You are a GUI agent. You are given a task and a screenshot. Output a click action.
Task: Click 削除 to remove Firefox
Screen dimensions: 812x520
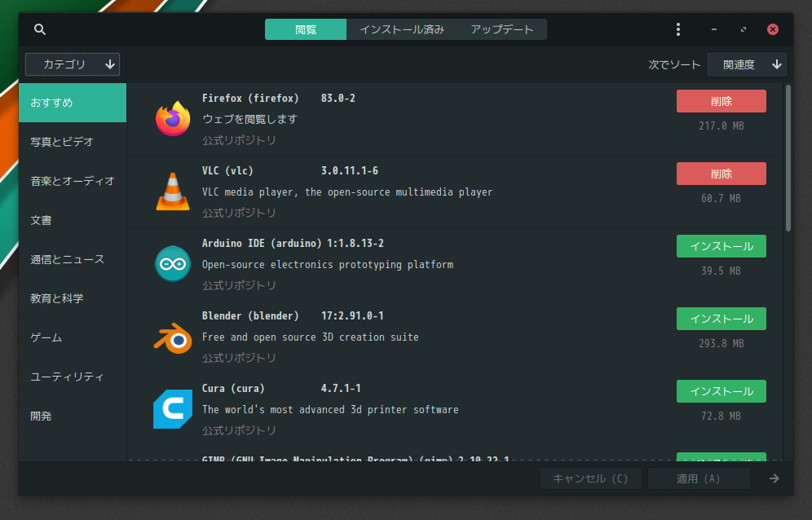pos(721,101)
